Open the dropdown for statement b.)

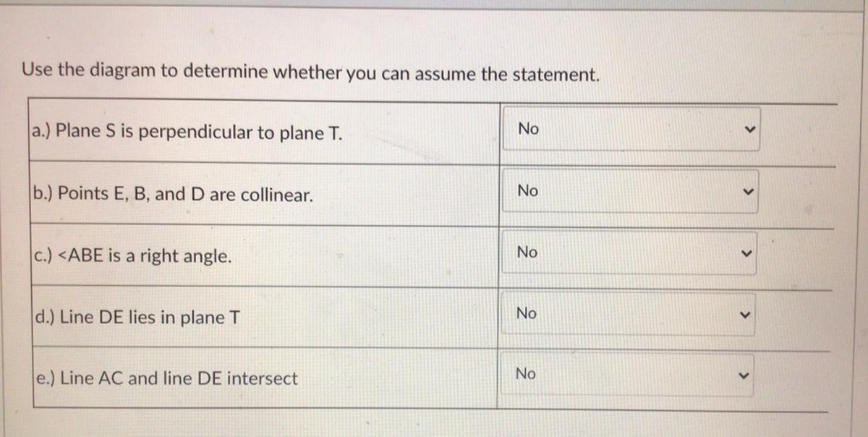point(631,191)
